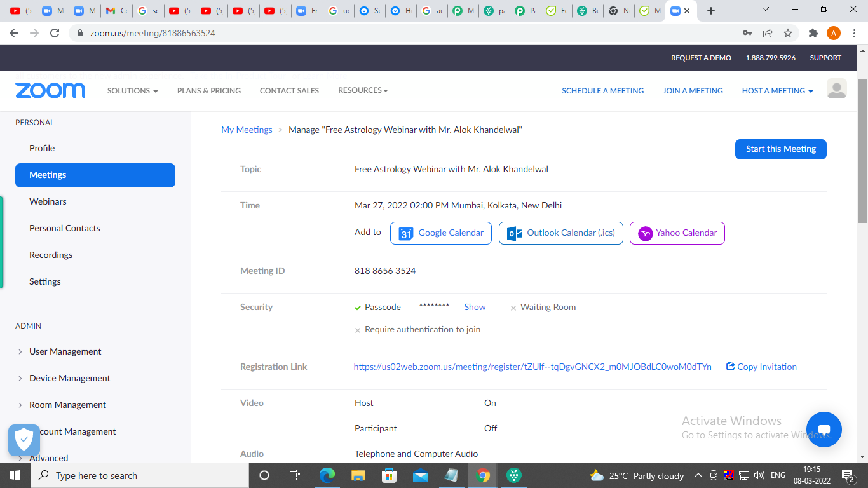Viewport: 868px width, 488px height.
Task: Click Contact Sales link
Action: pyautogui.click(x=289, y=91)
